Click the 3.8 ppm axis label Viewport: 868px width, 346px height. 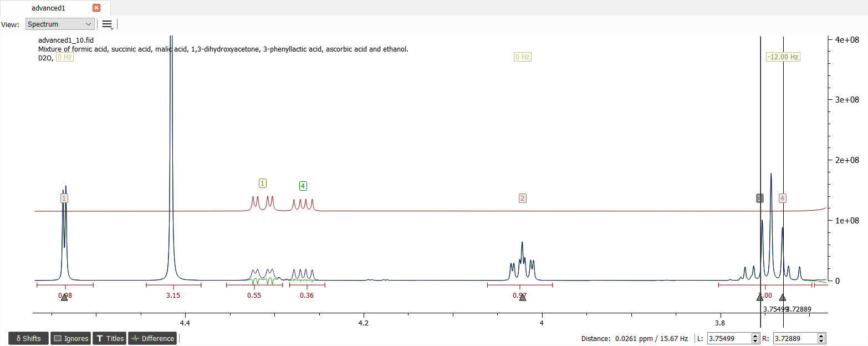point(720,323)
